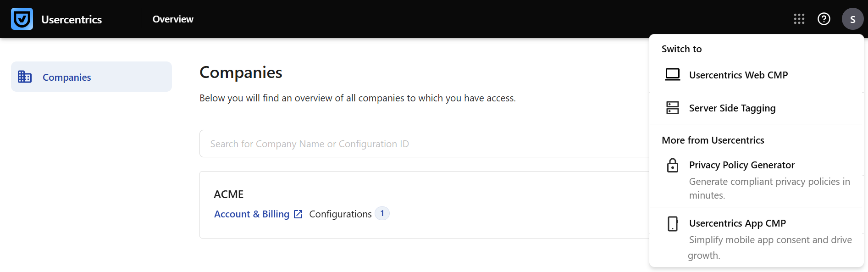Click the Privacy Policy Generator lock icon
Viewport: 868px width, 272px height.
click(x=673, y=165)
